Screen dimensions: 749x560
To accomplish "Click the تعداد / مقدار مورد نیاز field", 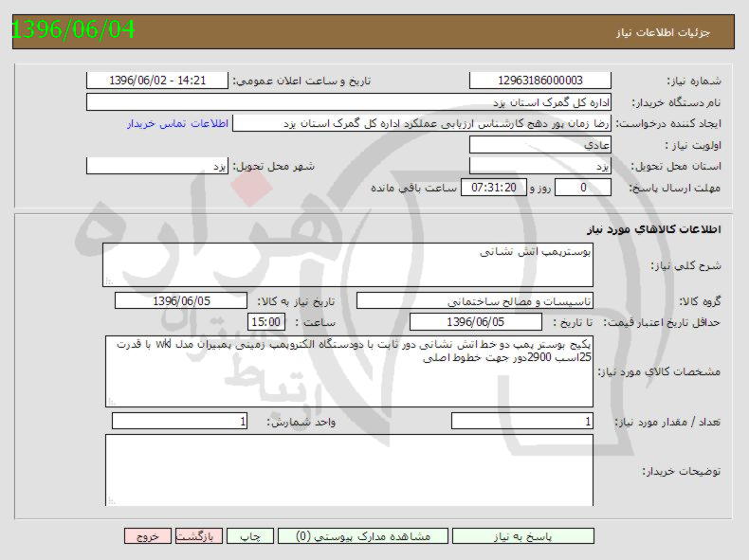I will (522, 421).
